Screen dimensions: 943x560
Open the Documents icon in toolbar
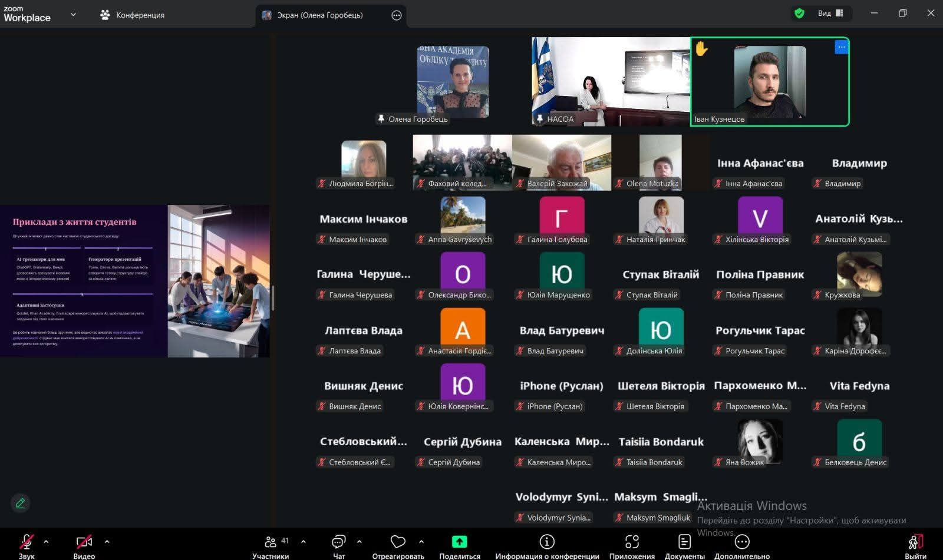(684, 542)
